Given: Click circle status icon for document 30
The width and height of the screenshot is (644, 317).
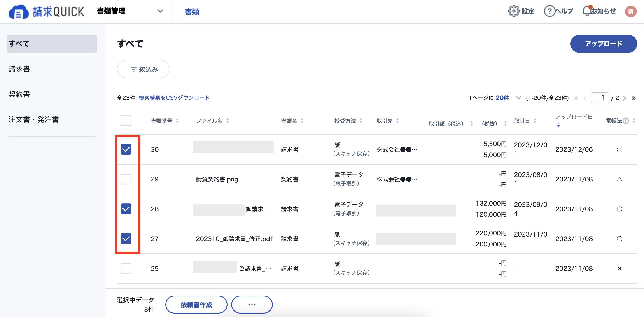Looking at the screenshot, I should pos(620,149).
